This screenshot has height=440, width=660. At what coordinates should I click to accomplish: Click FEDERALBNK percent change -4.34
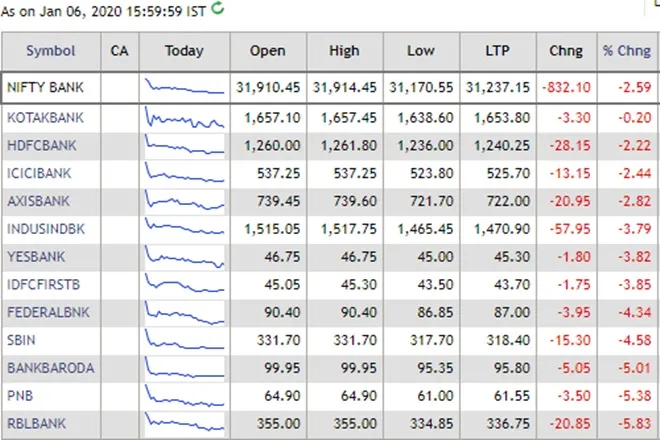635,312
